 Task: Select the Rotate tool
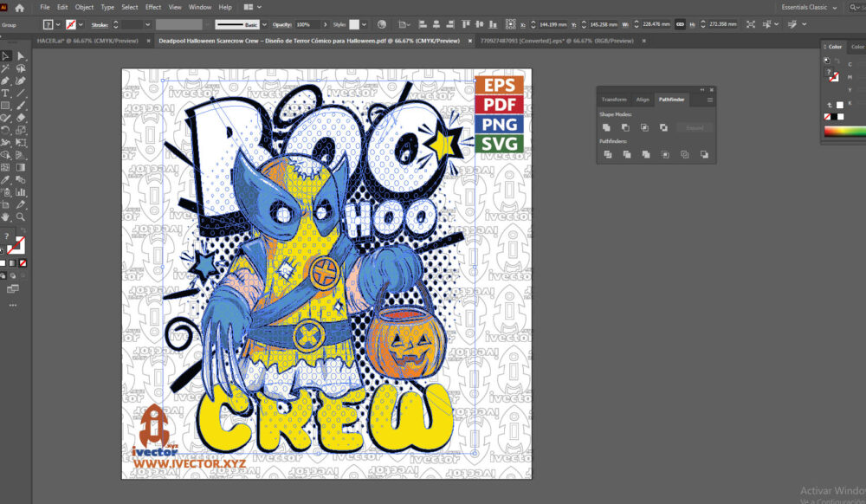click(5, 130)
